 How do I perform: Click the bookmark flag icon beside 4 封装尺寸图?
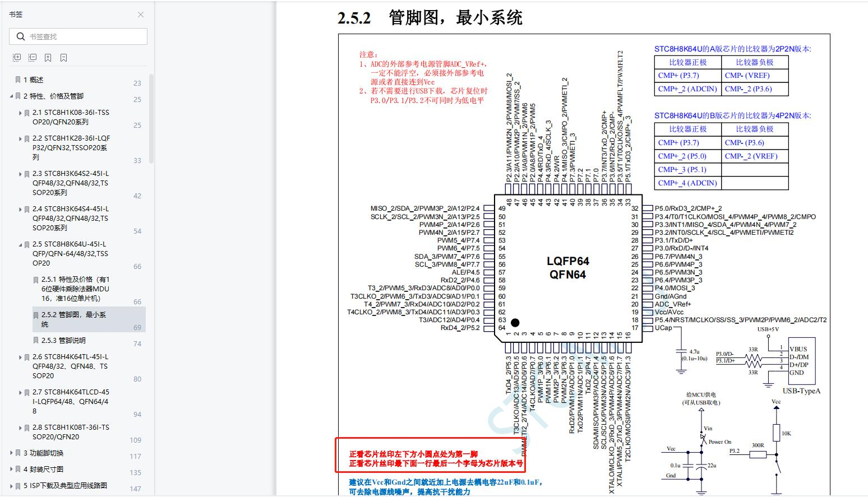click(x=18, y=470)
